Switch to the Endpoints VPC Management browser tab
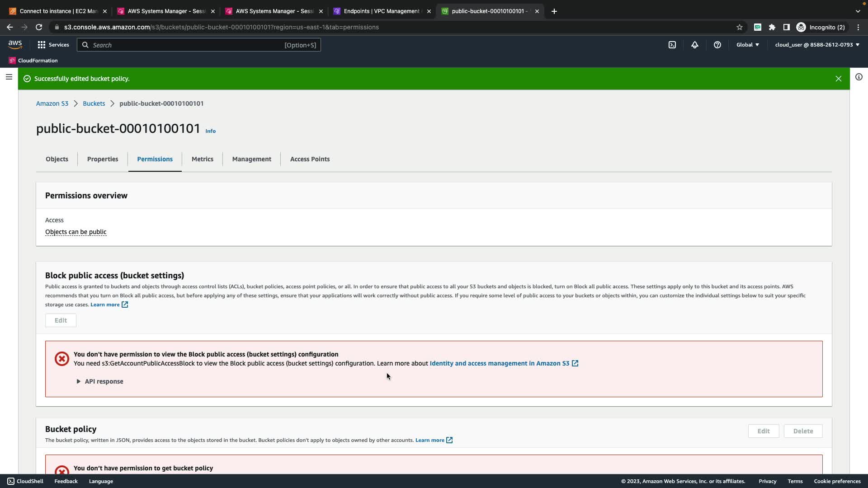Image resolution: width=868 pixels, height=488 pixels. point(381,11)
